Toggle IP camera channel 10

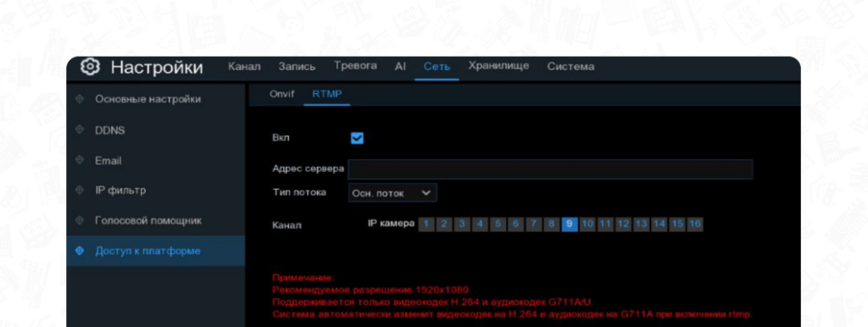click(587, 224)
